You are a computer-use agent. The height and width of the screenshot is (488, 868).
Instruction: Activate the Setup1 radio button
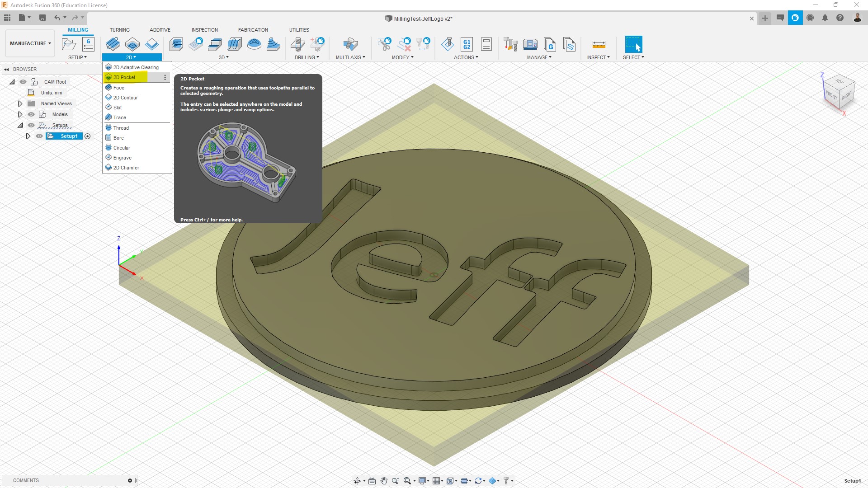[x=88, y=136]
